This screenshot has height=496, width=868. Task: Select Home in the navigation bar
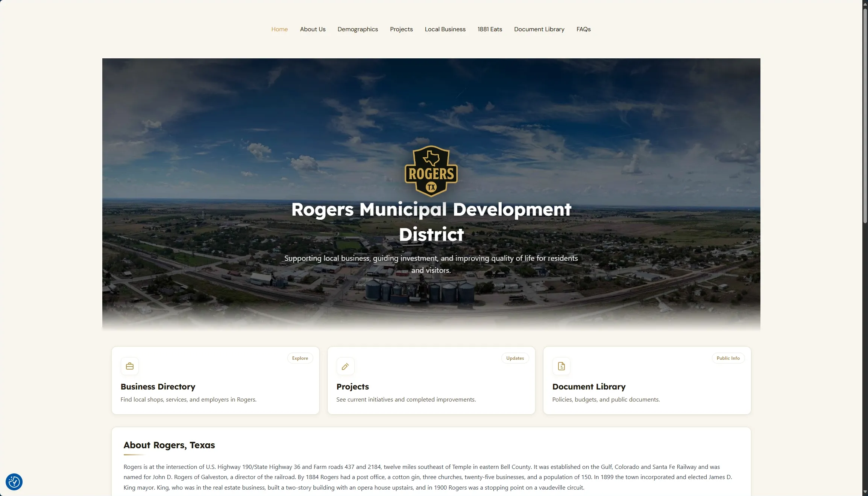(279, 29)
